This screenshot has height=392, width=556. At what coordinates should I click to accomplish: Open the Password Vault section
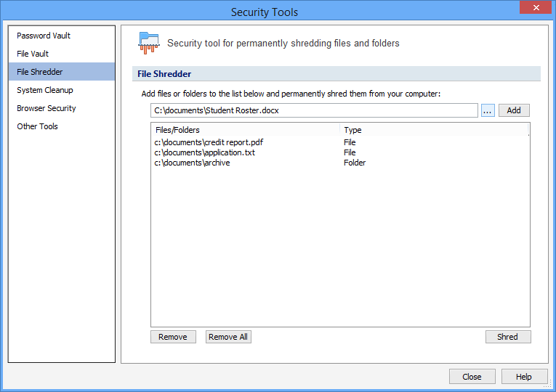point(44,36)
